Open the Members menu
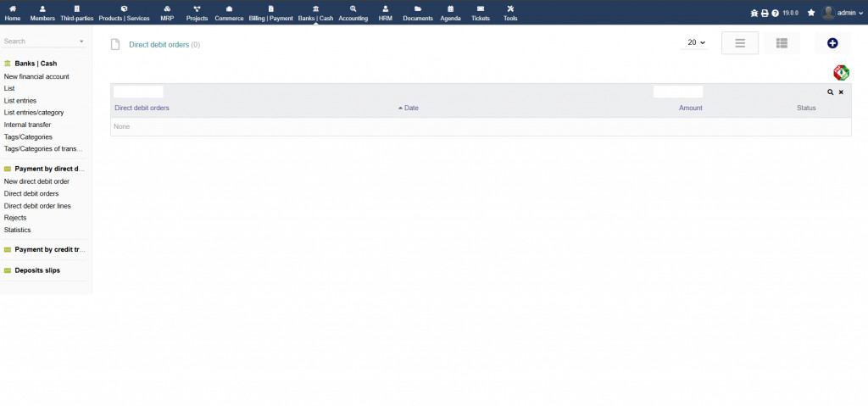This screenshot has width=868, height=406. [x=42, y=14]
